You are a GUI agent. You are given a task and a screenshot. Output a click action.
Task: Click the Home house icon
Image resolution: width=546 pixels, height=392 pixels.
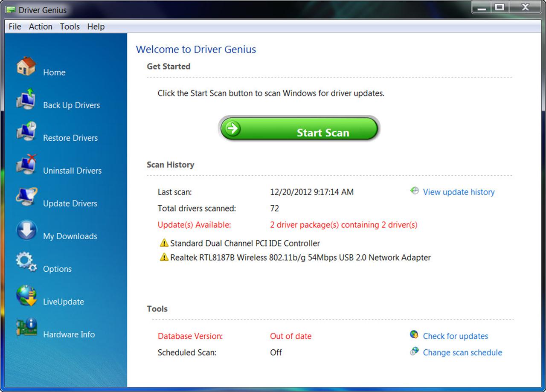click(26, 67)
